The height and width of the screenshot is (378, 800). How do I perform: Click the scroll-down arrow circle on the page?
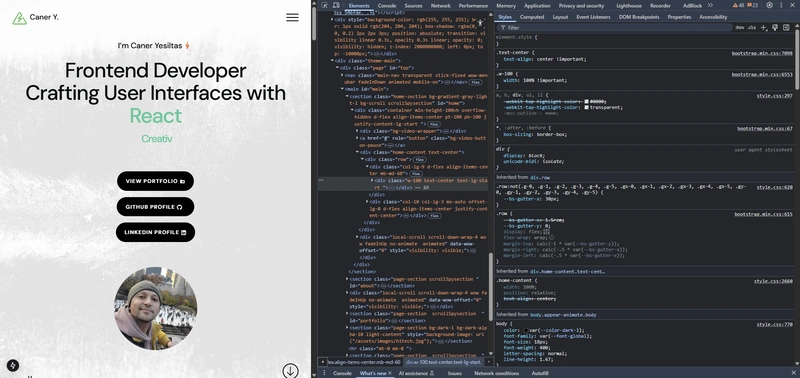coord(291,370)
